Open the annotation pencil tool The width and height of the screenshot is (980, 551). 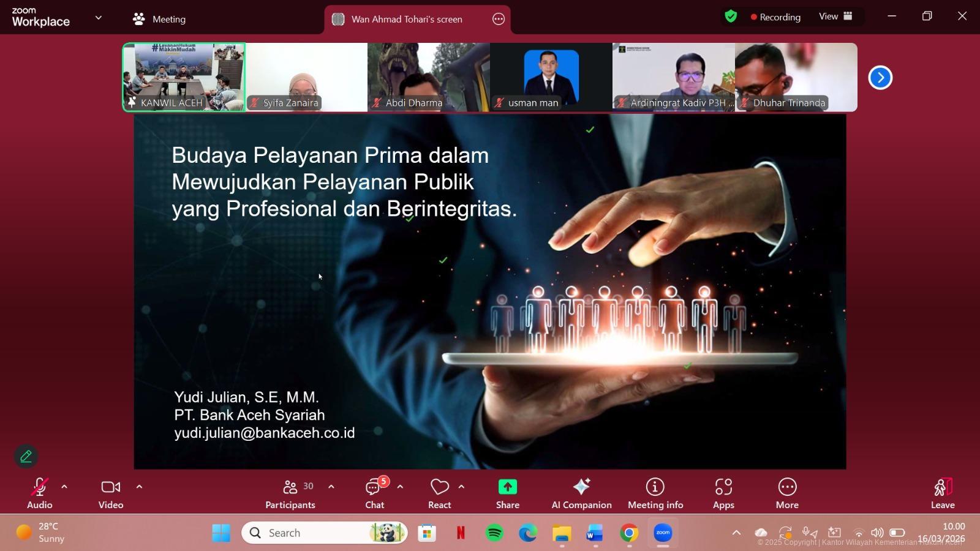point(26,456)
